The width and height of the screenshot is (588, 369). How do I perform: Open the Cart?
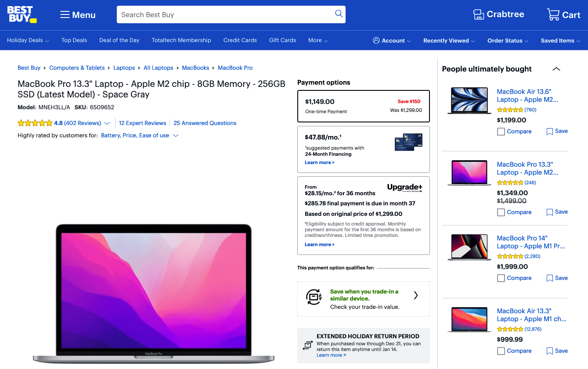pos(563,14)
